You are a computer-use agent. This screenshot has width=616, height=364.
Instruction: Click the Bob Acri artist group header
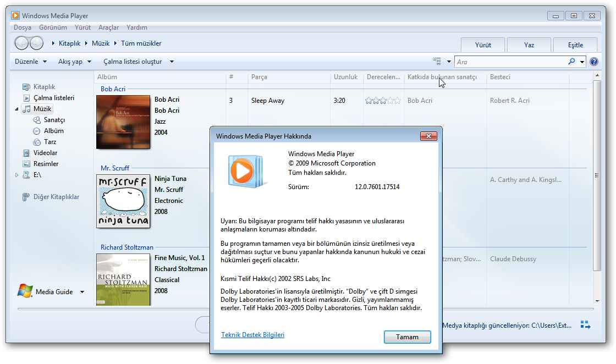pos(113,89)
